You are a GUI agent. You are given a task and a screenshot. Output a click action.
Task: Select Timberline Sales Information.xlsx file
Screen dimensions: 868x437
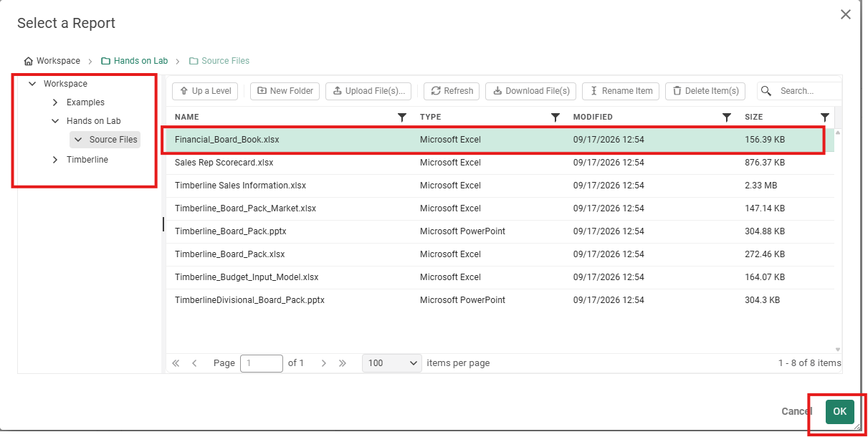[x=500, y=186]
